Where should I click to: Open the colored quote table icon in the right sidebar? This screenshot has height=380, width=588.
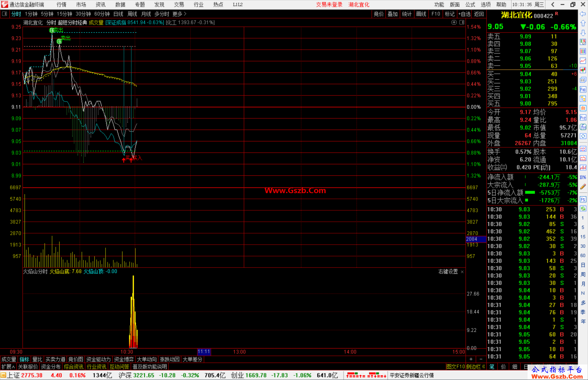[583, 51]
